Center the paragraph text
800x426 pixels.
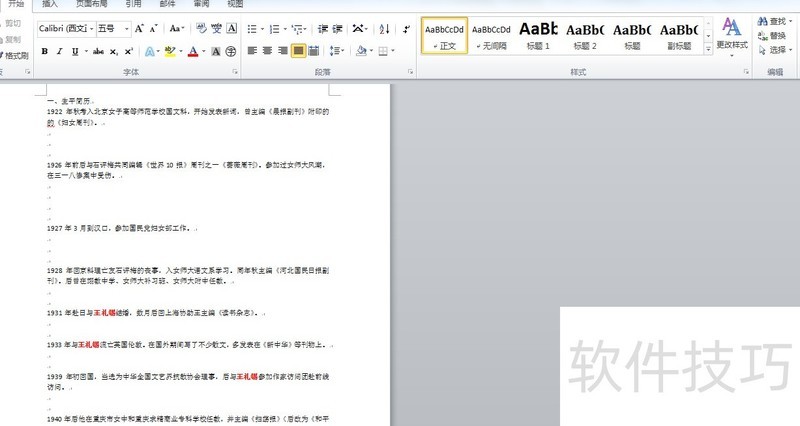click(267, 51)
